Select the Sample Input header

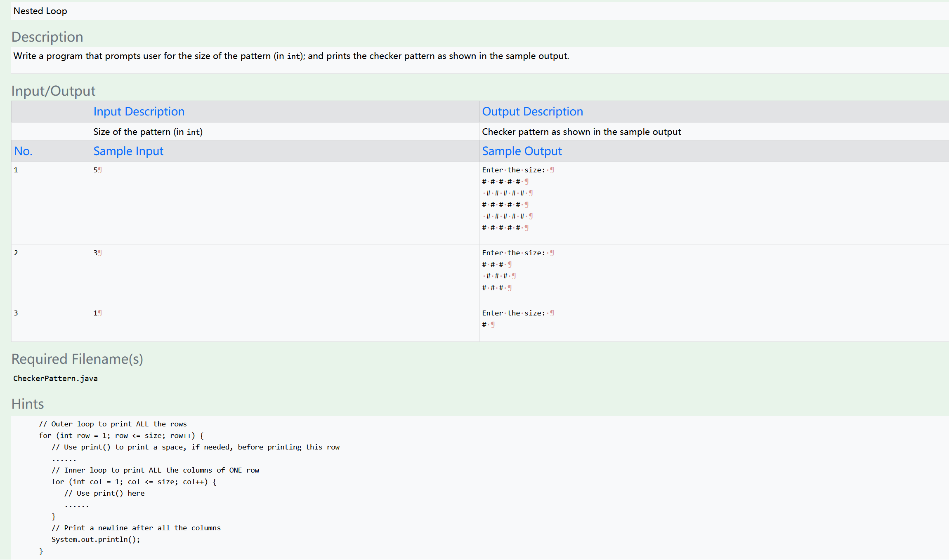pos(128,151)
